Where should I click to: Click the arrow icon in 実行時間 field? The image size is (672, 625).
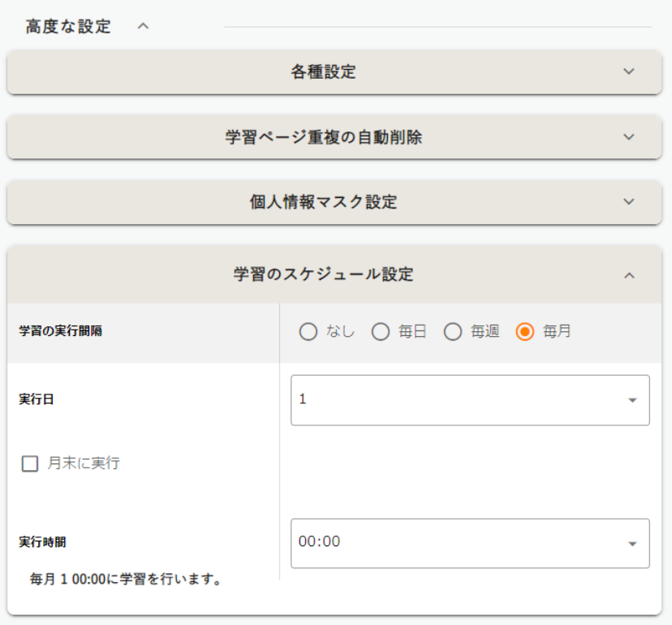(x=632, y=544)
